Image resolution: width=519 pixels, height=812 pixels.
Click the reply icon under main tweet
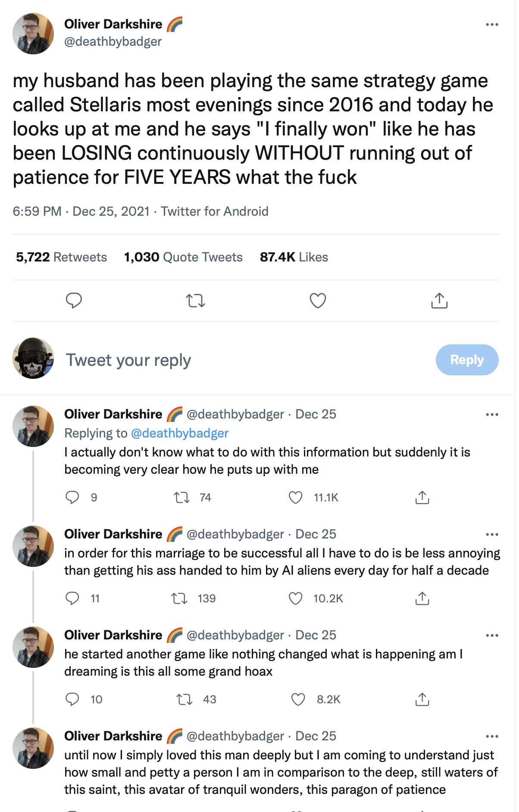74,300
